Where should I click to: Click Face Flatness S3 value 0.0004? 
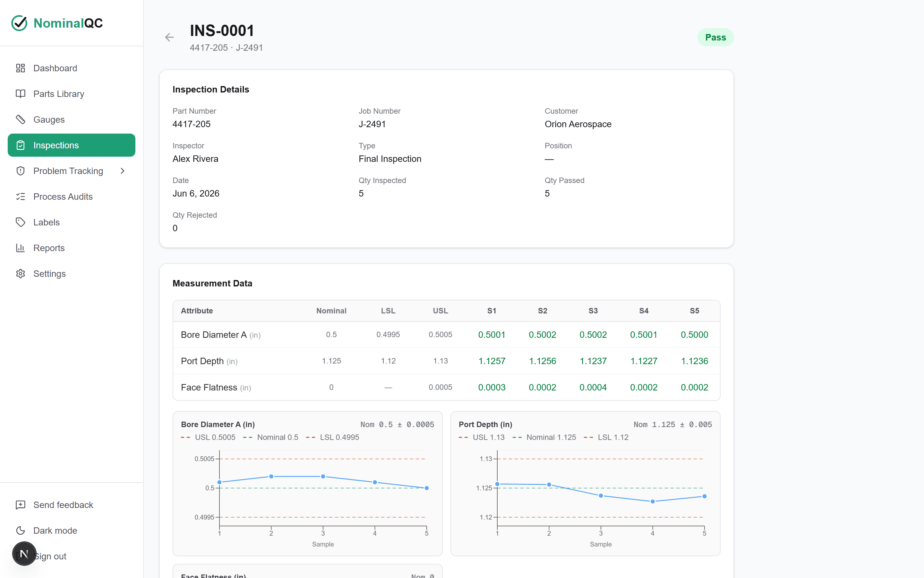pyautogui.click(x=593, y=387)
